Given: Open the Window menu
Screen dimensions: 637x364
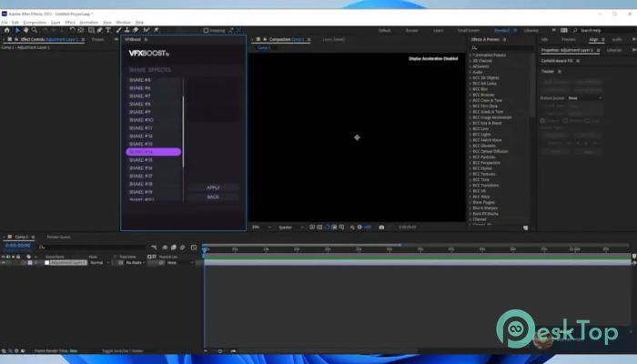Looking at the screenshot, I should point(124,23).
